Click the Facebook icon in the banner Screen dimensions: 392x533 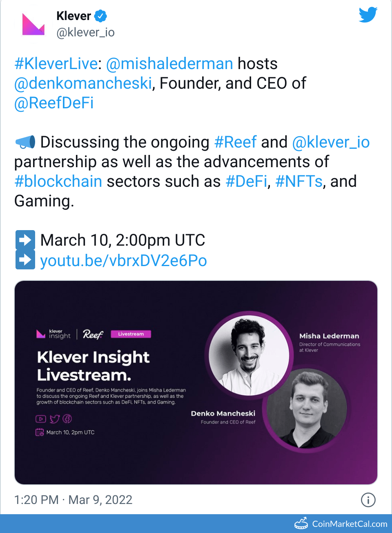67,419
